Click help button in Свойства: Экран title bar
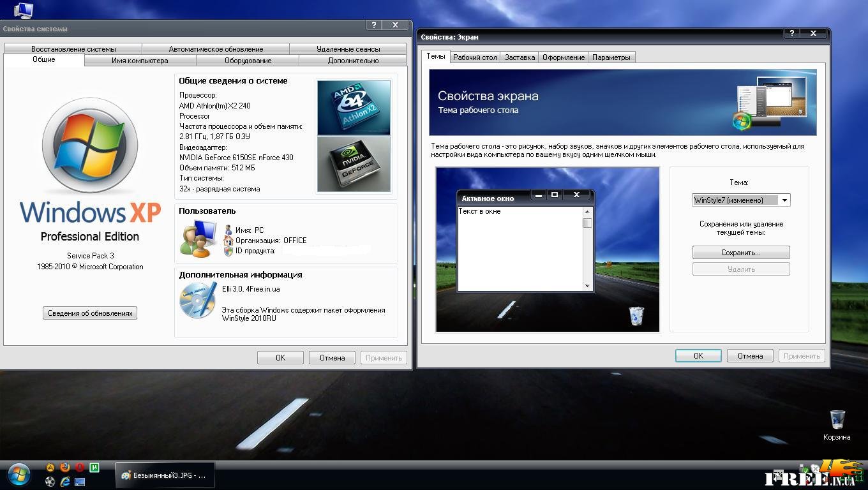Image resolution: width=868 pixels, height=490 pixels. coord(792,33)
